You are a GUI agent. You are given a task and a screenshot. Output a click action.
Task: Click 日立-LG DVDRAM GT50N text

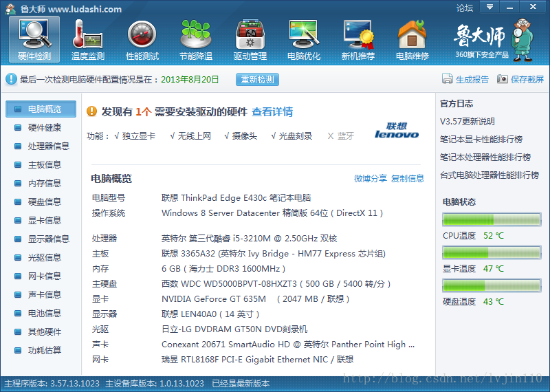pos(234,329)
